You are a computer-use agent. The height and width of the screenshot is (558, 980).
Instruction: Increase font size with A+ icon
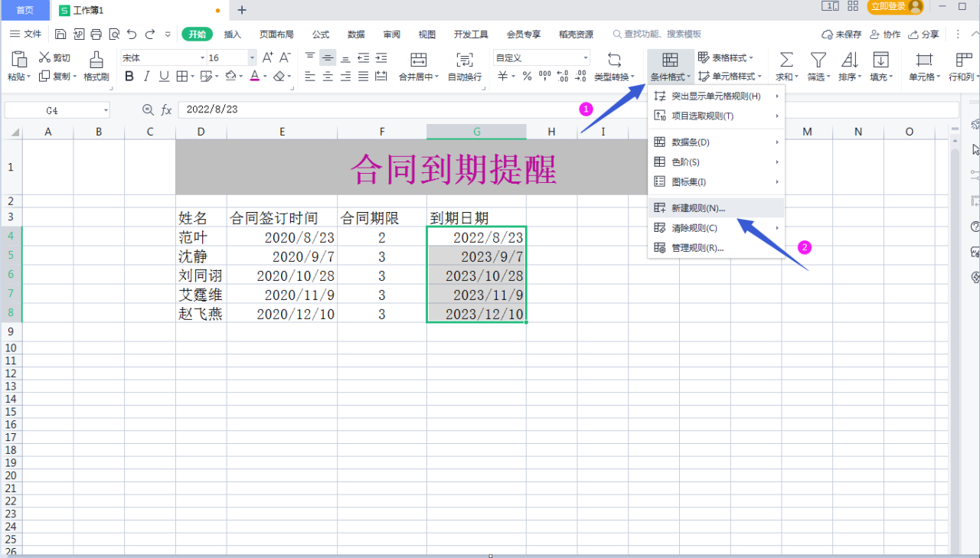[268, 57]
